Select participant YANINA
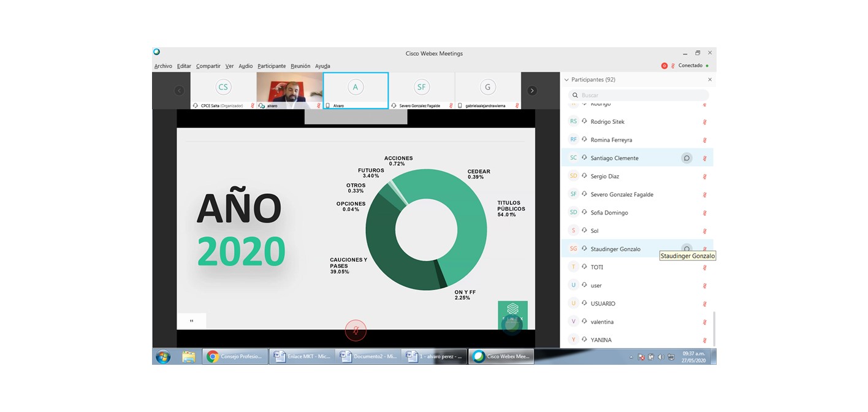The height and width of the screenshot is (412, 868). (601, 340)
